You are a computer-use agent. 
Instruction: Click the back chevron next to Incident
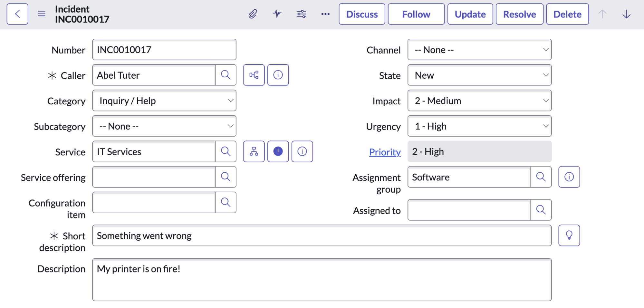coord(17,14)
